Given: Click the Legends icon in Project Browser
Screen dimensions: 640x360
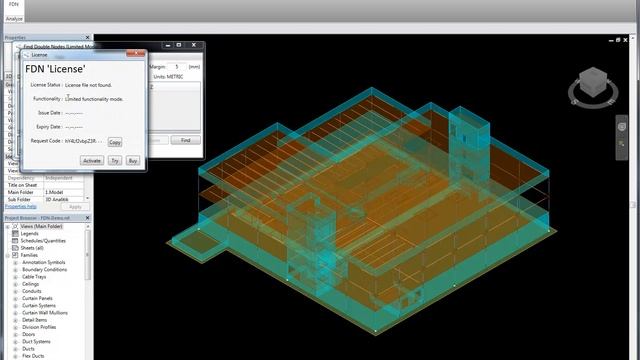Looking at the screenshot, I should (15, 233).
